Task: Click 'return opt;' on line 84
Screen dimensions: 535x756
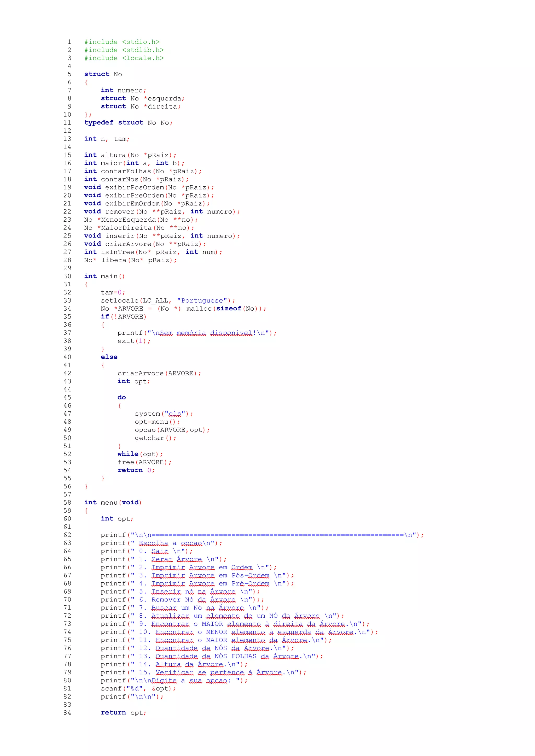Action: pyautogui.click(x=124, y=713)
